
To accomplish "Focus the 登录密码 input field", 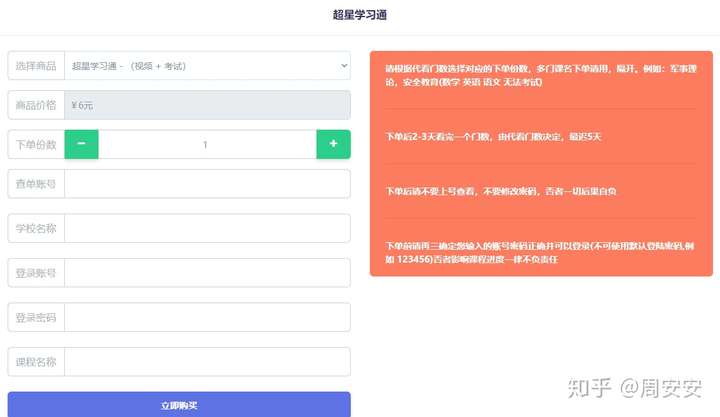I will 207,317.
